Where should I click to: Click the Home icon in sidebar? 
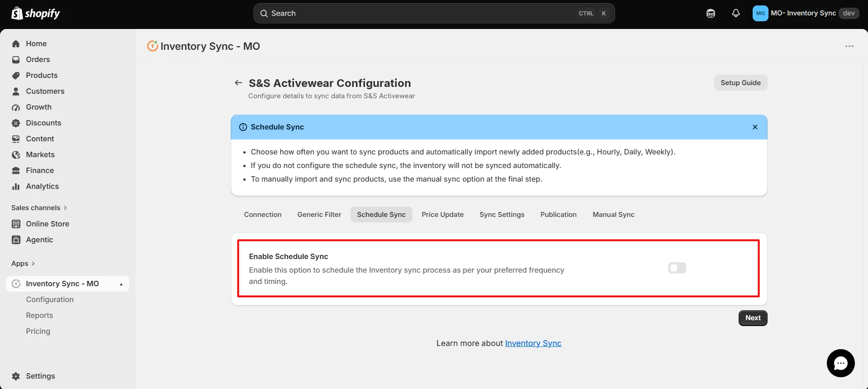[16, 44]
